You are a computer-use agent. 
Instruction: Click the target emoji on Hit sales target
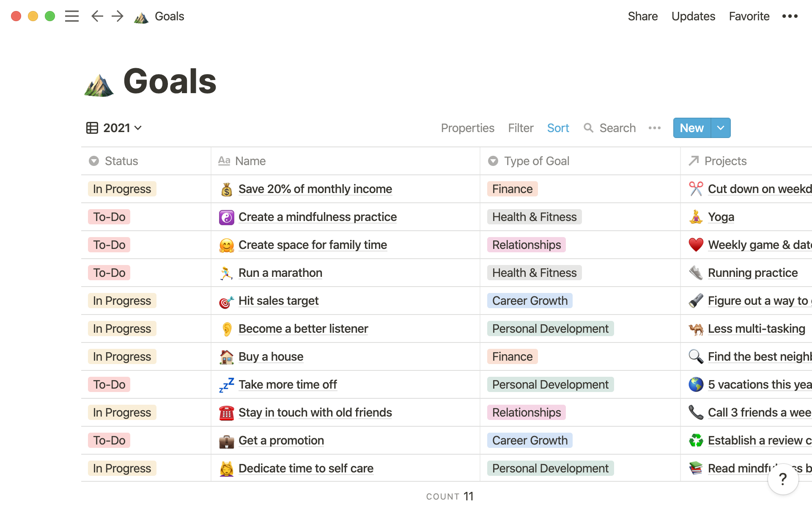pos(226,300)
